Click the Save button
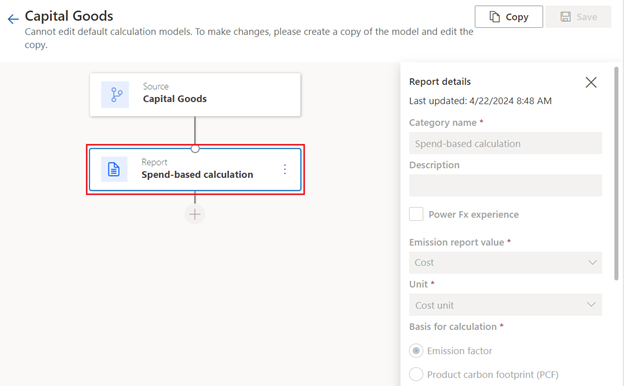This screenshot has width=624, height=386. (578, 17)
